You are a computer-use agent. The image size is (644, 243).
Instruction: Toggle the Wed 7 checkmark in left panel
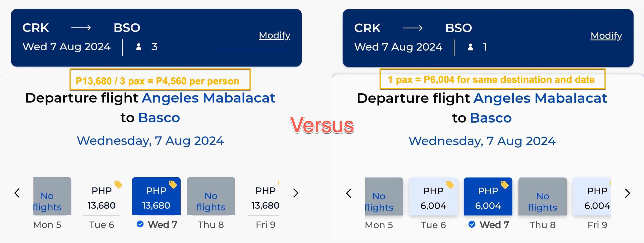(140, 224)
